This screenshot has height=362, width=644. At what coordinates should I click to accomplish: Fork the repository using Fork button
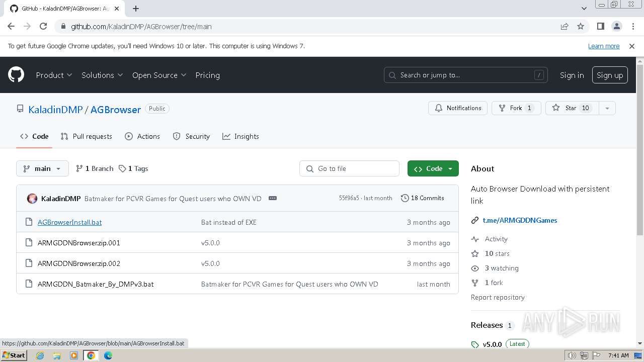tap(516, 108)
